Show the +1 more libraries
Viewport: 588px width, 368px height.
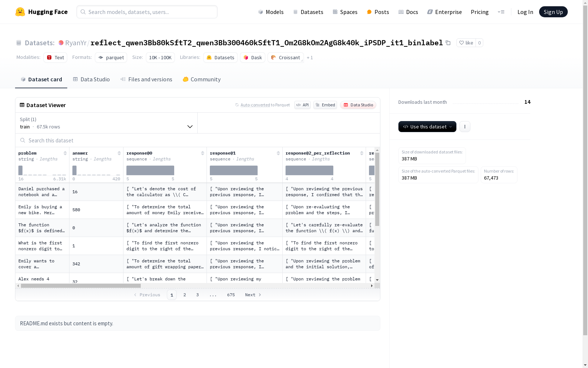tap(310, 57)
